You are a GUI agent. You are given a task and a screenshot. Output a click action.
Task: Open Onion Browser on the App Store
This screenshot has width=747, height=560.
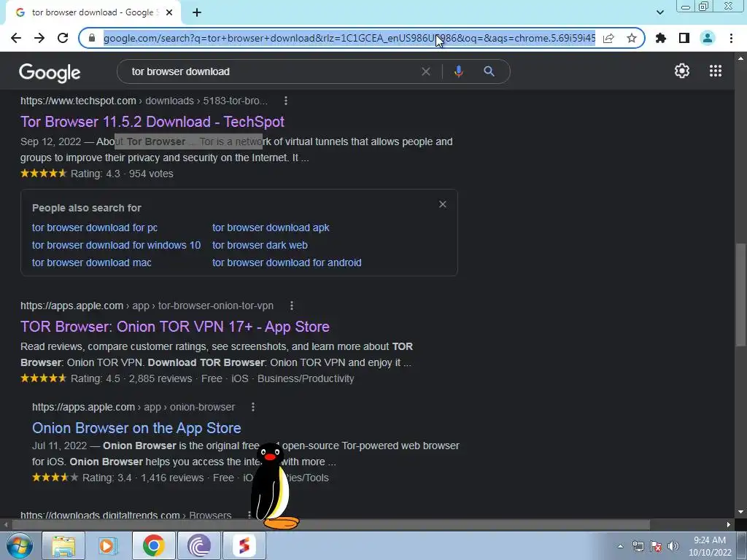[x=136, y=428]
